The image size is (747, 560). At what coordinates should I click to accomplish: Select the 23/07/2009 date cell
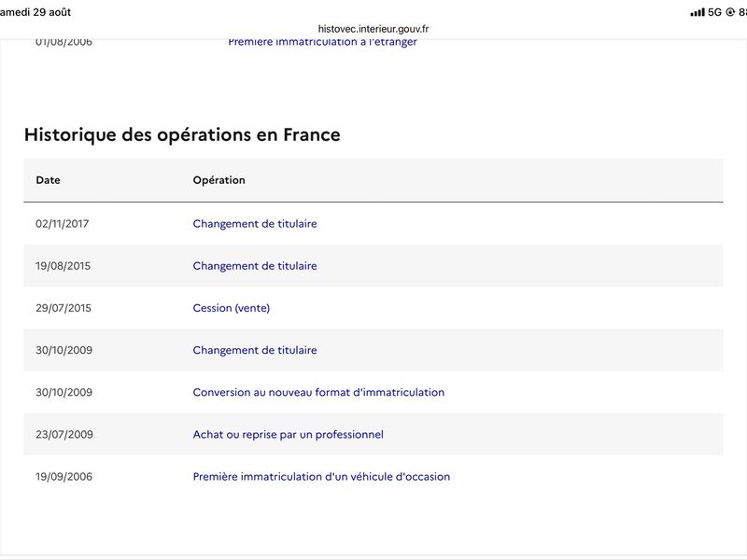pyautogui.click(x=64, y=434)
